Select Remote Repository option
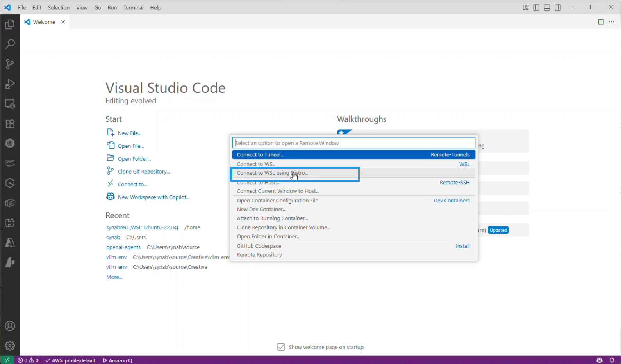621x364 pixels. click(x=354, y=255)
